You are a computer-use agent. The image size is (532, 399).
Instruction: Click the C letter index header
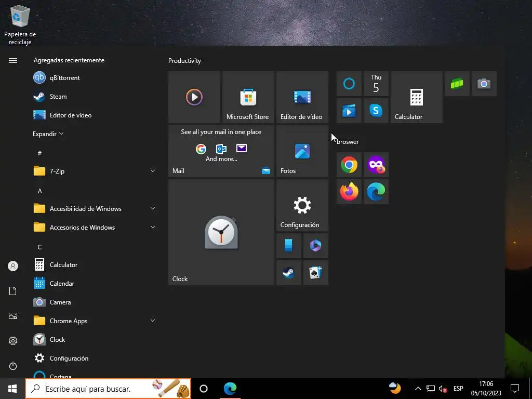[39, 247]
